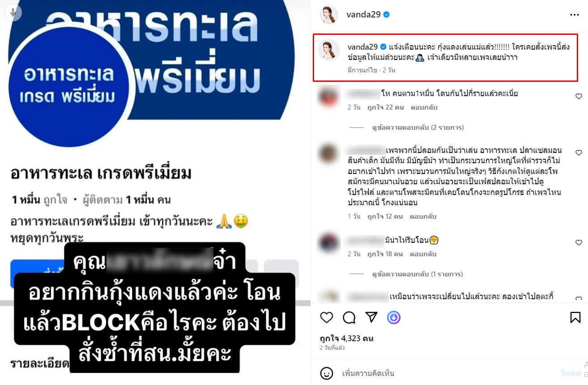
Task: Like the post with the heart icon
Action: (327, 317)
